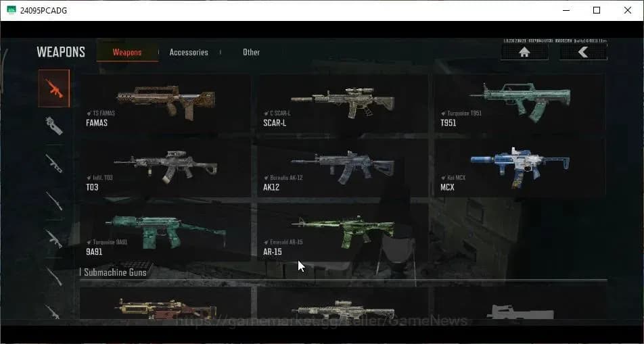Select the second submachine gun card
Screen dimensions: 644x344
pyautogui.click(x=342, y=303)
